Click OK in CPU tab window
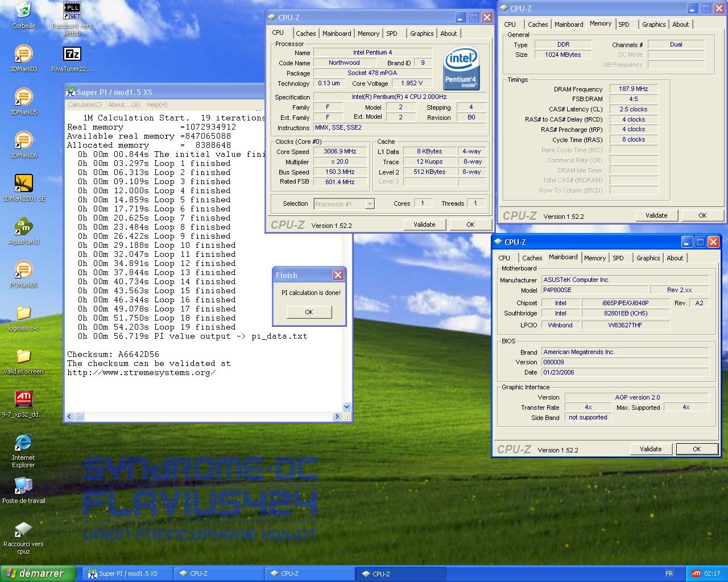Screen dimensions: 728x582 (470, 225)
